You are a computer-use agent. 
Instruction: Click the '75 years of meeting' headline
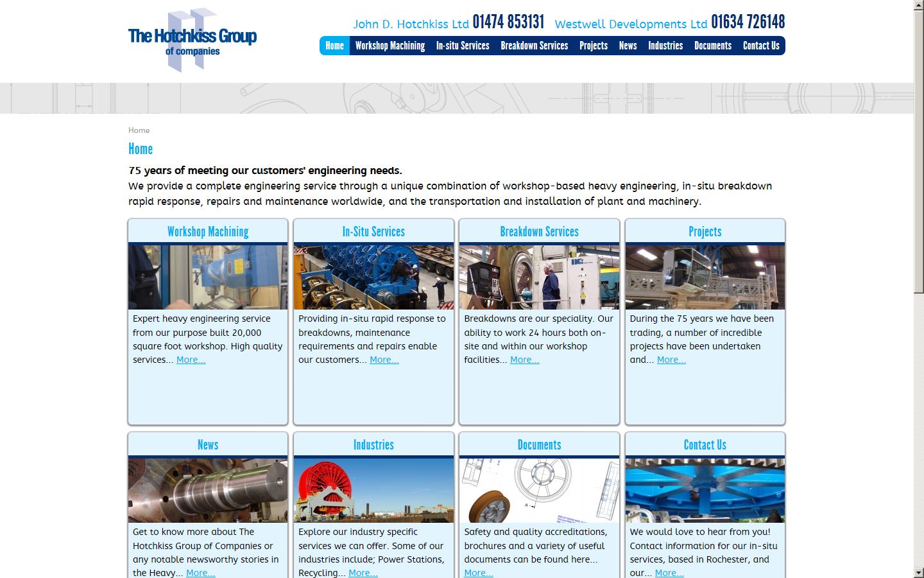click(265, 171)
